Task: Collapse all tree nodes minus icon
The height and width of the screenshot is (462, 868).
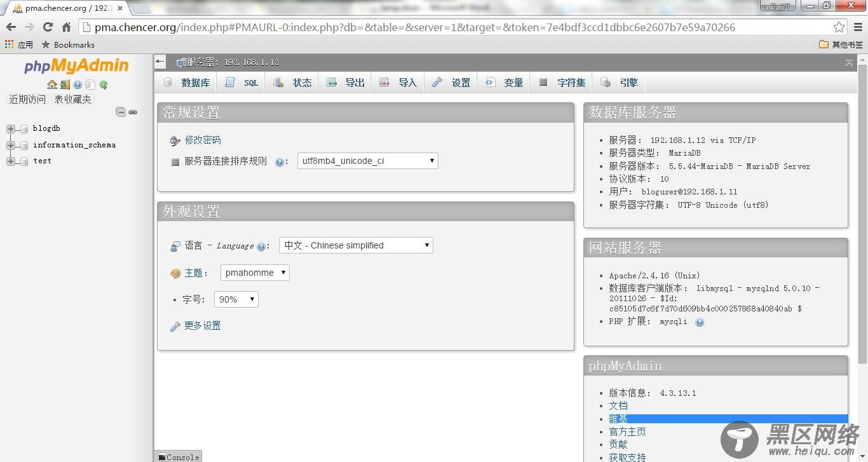Action: pyautogui.click(x=121, y=112)
